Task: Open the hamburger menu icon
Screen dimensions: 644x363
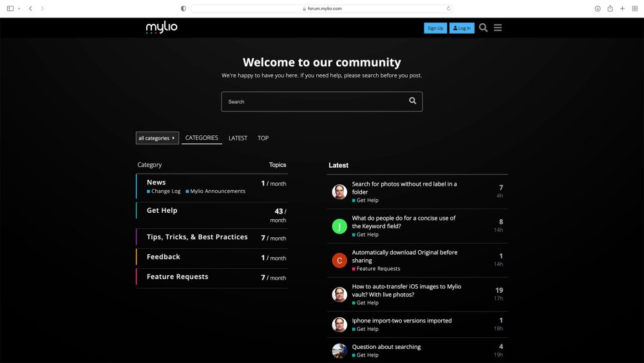Action: pyautogui.click(x=498, y=28)
